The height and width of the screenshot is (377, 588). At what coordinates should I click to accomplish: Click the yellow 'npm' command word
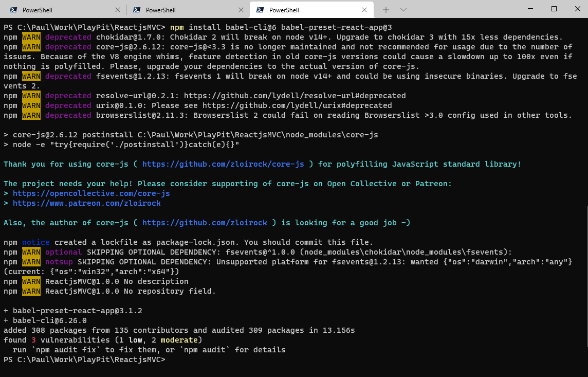tap(177, 27)
